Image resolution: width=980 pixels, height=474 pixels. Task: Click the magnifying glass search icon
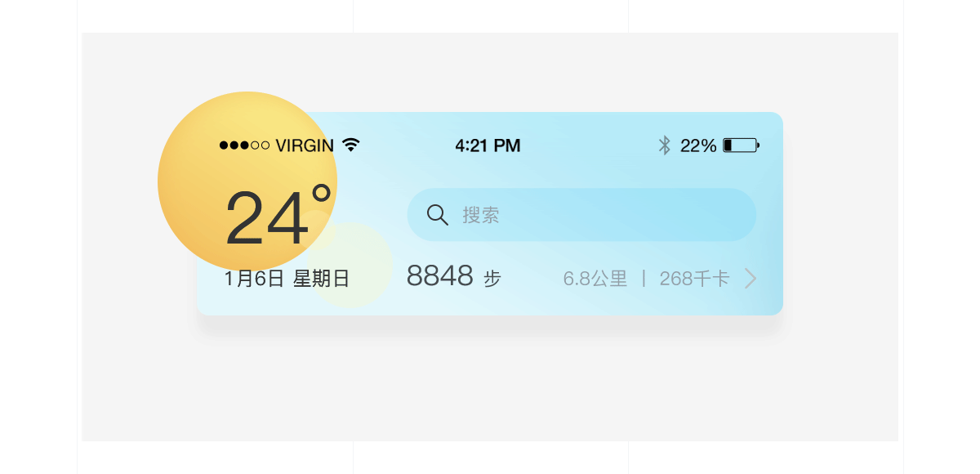tap(438, 215)
